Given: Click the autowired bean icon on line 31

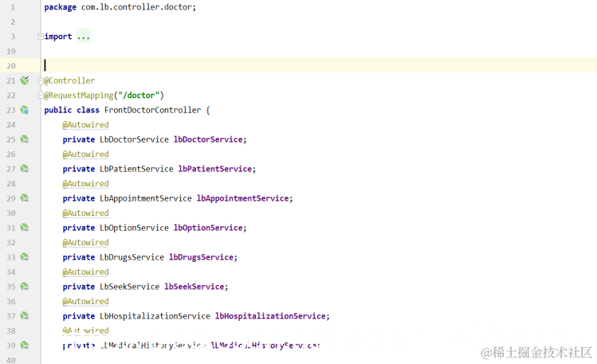Looking at the screenshot, I should tap(25, 228).
